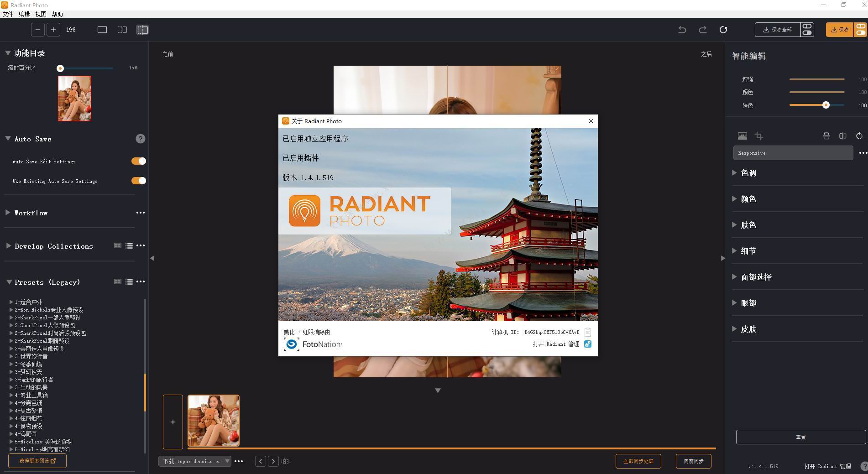Image resolution: width=868 pixels, height=474 pixels.
Task: Click the orange 保存 button
Action: click(x=840, y=30)
